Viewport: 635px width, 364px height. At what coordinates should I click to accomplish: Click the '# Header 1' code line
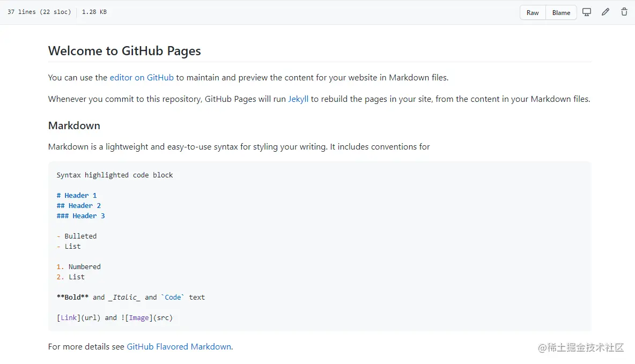77,196
